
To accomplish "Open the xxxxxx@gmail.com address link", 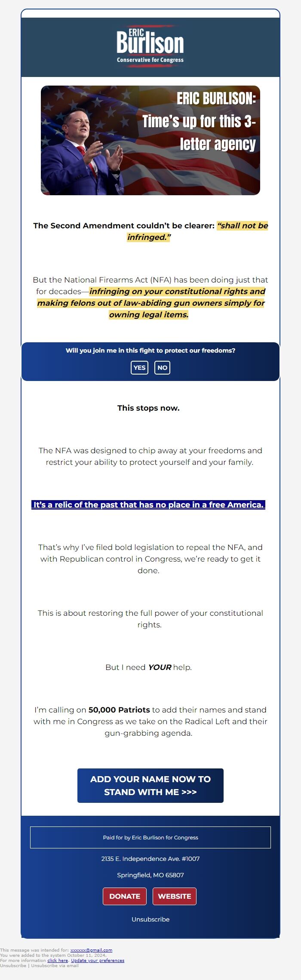I will pyautogui.click(x=91, y=950).
